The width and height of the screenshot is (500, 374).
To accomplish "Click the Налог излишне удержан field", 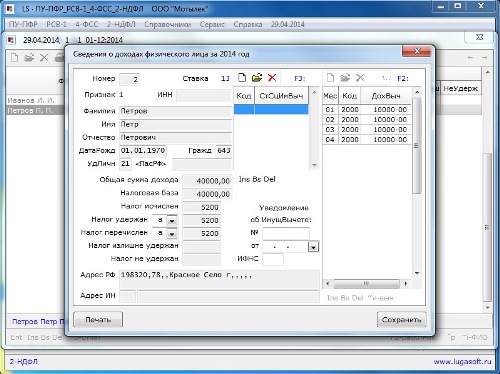I will pos(201,247).
